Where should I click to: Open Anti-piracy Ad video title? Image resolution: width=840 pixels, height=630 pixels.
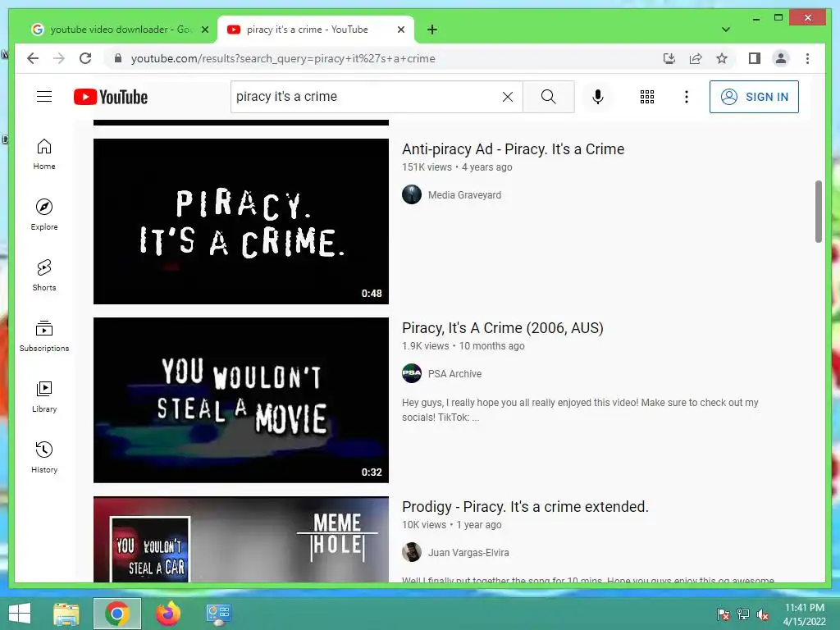(513, 149)
